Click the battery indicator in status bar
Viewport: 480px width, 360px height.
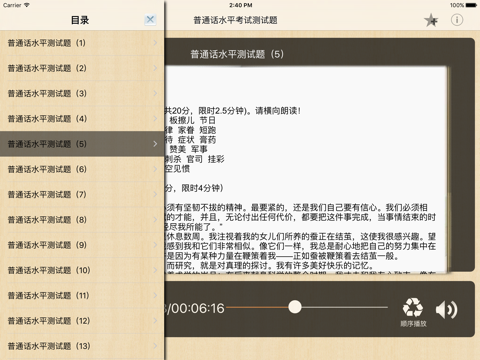pos(471,5)
